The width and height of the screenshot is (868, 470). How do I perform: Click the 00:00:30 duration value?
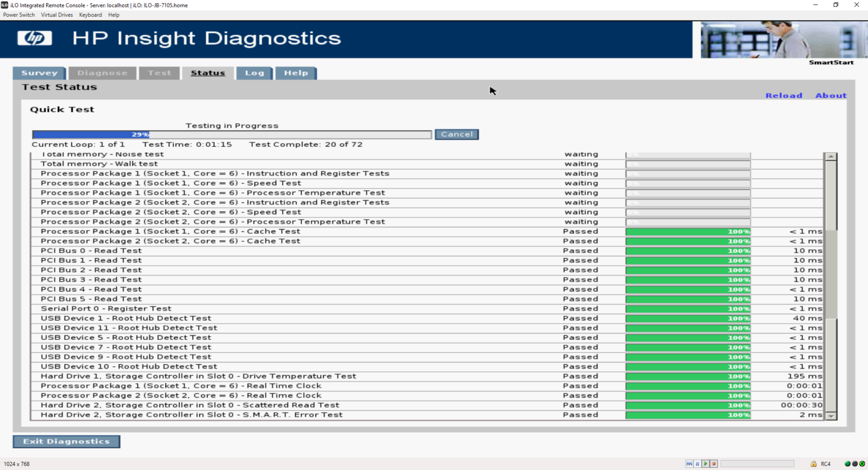(802, 405)
